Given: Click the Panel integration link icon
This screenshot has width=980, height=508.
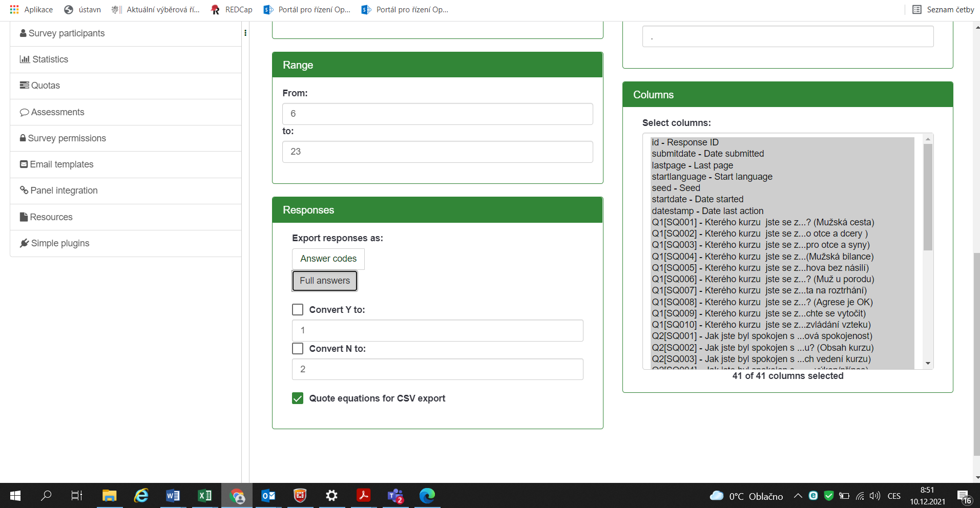Looking at the screenshot, I should coord(24,190).
